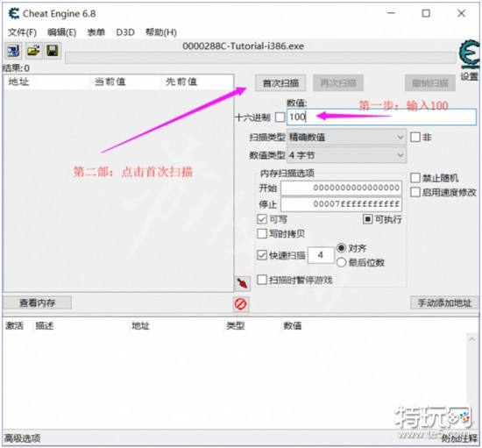The image size is (482, 448).
Task: Click the 首次扫描 first scan button
Action: 280,83
